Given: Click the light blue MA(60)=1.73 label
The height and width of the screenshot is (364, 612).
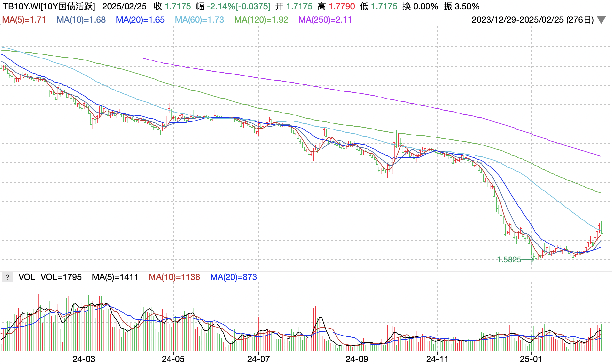Looking at the screenshot, I should click(199, 20).
